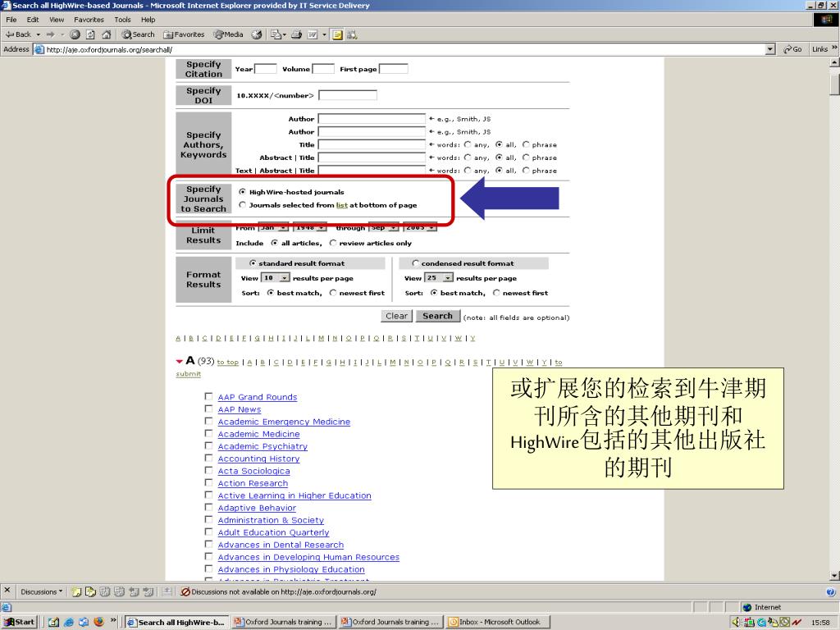Check the Adaptive Behavior checkbox
840x630 pixels.
(209, 507)
